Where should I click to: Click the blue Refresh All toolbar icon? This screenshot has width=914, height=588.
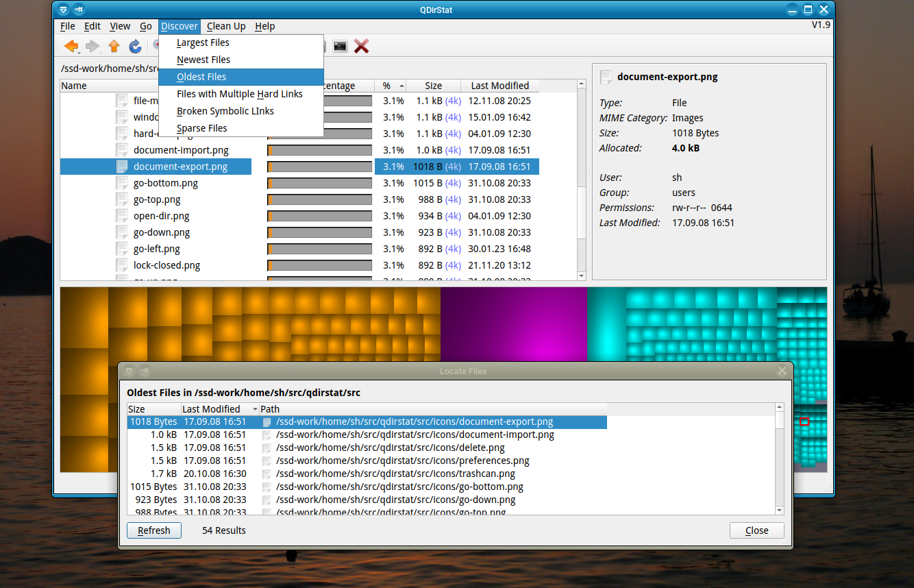(135, 46)
